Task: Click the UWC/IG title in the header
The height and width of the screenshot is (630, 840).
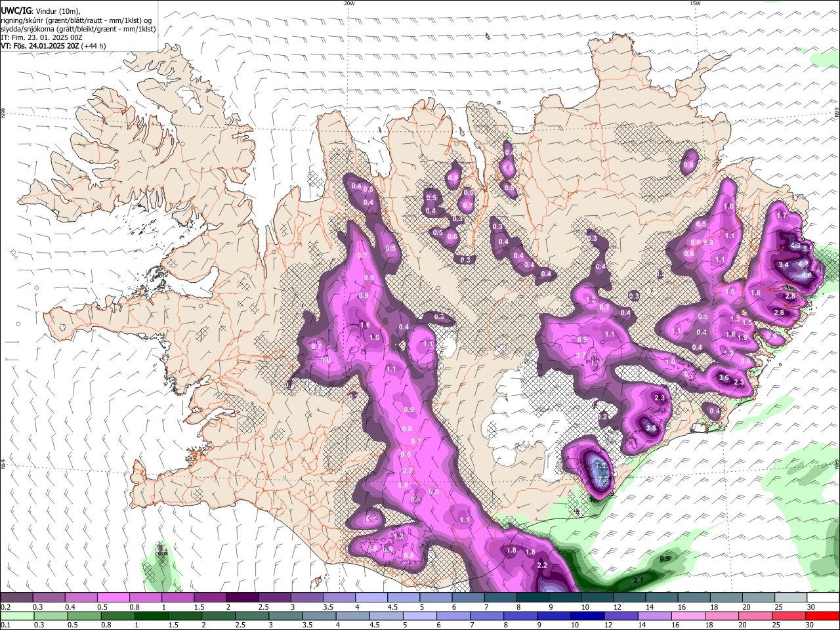Action: [15, 11]
